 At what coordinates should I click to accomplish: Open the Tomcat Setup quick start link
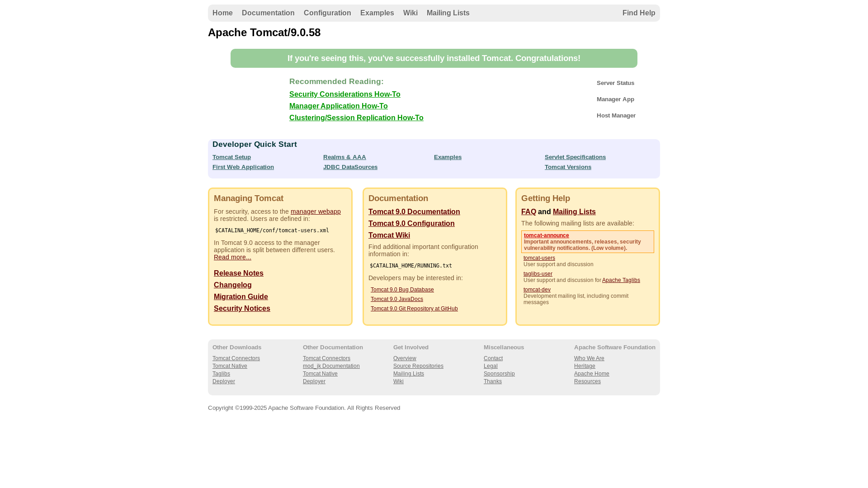(x=231, y=157)
